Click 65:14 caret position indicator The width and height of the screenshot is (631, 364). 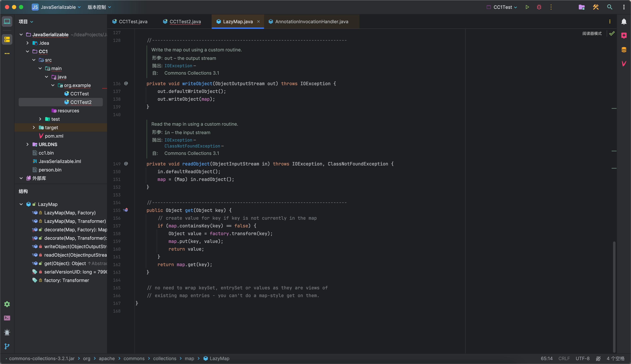pos(546,359)
